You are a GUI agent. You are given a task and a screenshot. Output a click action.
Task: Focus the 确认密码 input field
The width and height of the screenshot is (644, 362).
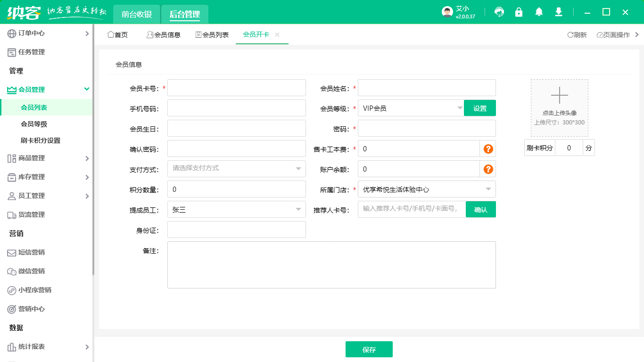(237, 148)
